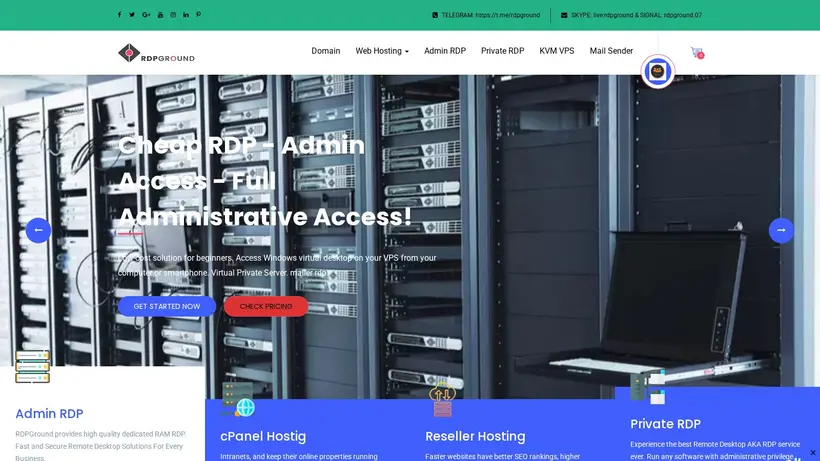
Task: Click the CHECK PRICING button
Action: click(x=266, y=306)
